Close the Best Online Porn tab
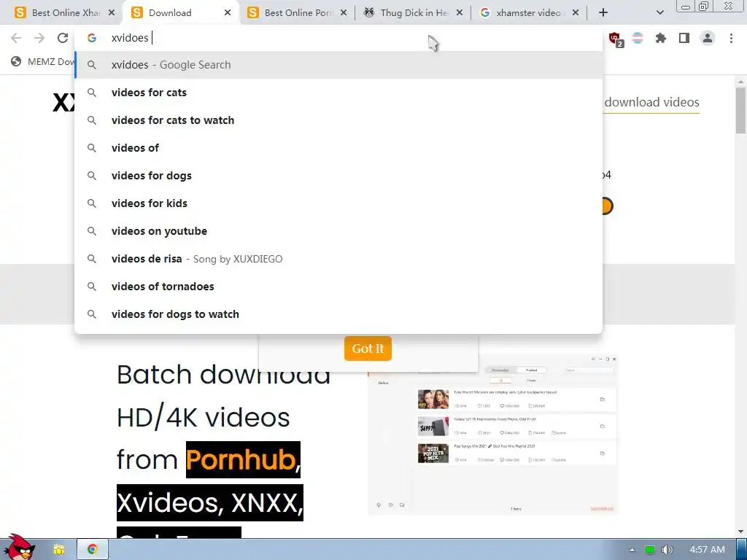The image size is (747, 560). coord(344,13)
